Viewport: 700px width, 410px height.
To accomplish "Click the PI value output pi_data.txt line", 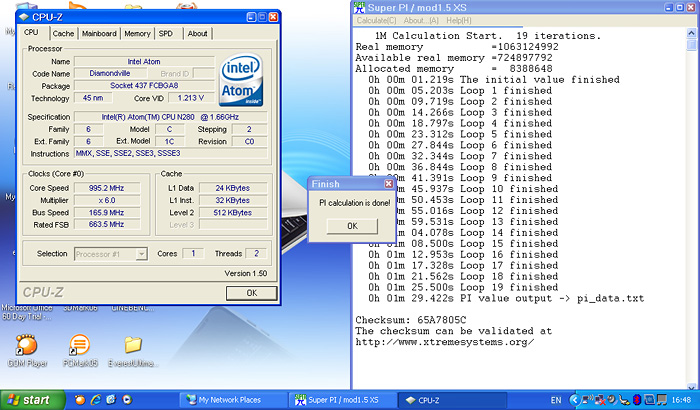I will pos(506,298).
